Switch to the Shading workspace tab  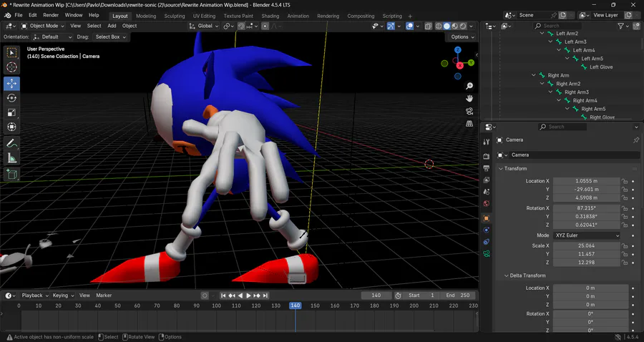click(270, 16)
